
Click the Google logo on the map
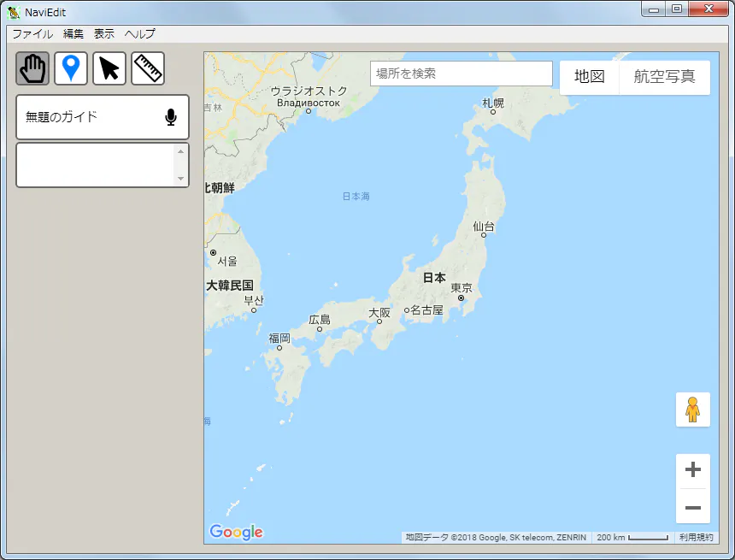click(236, 533)
